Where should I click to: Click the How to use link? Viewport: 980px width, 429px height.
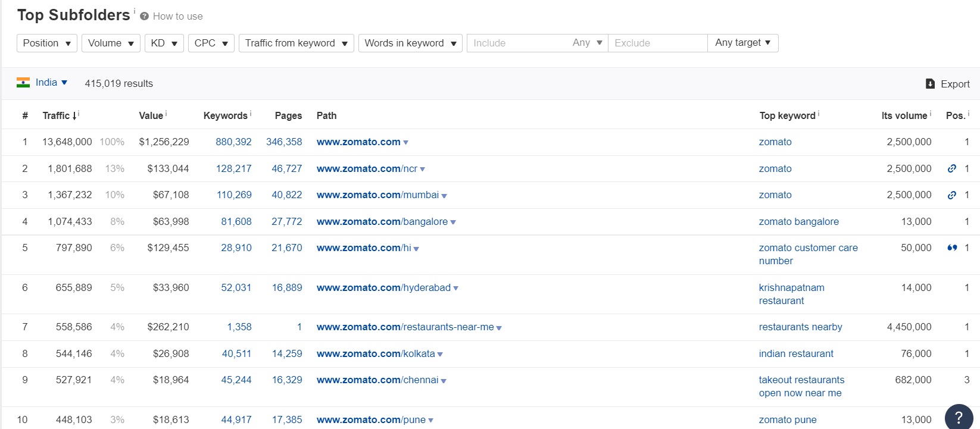pyautogui.click(x=178, y=17)
